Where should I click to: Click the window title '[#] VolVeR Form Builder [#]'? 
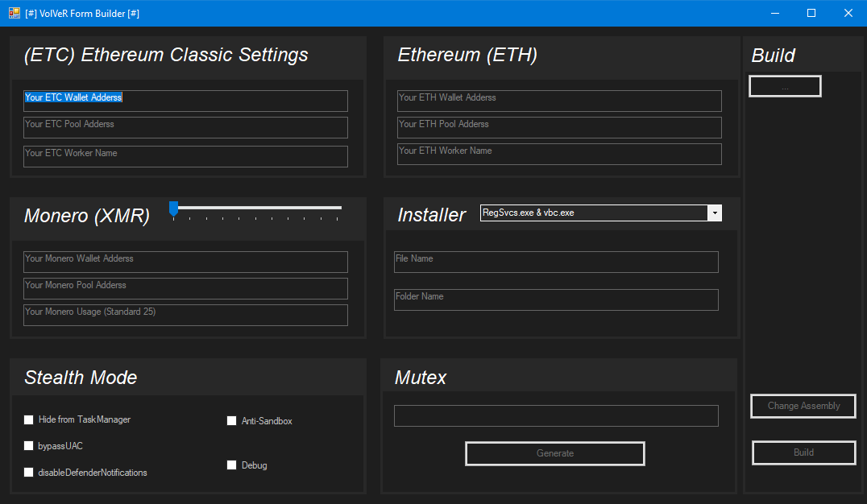[x=82, y=13]
